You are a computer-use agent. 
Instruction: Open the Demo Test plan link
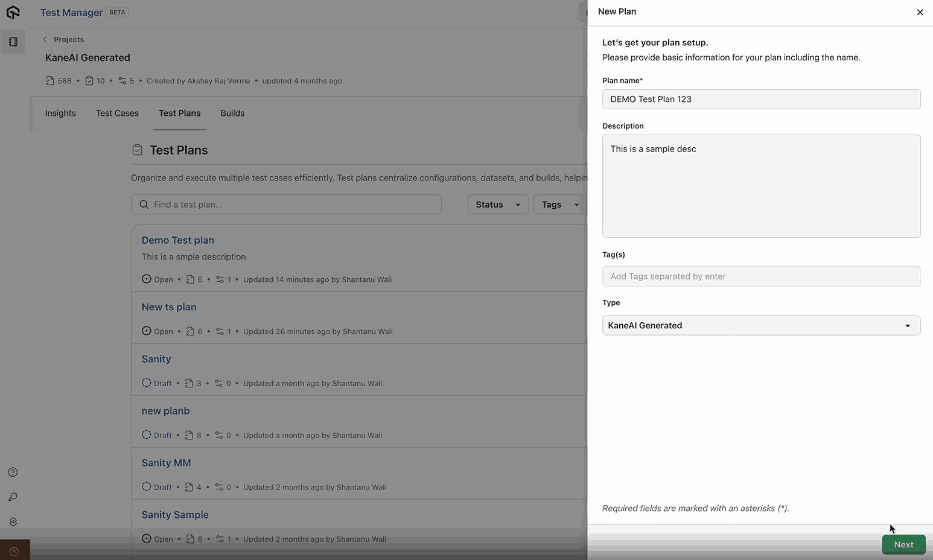click(x=177, y=240)
